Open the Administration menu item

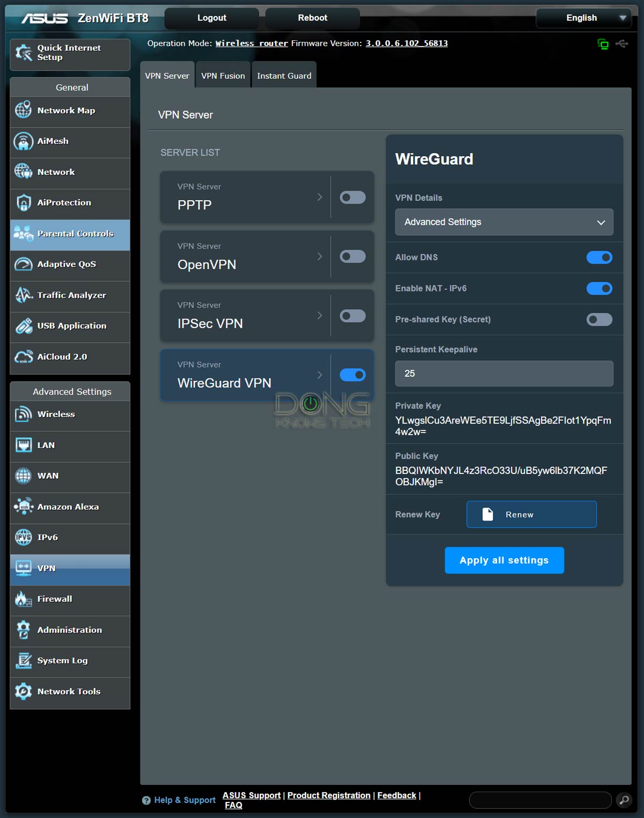[70, 631]
